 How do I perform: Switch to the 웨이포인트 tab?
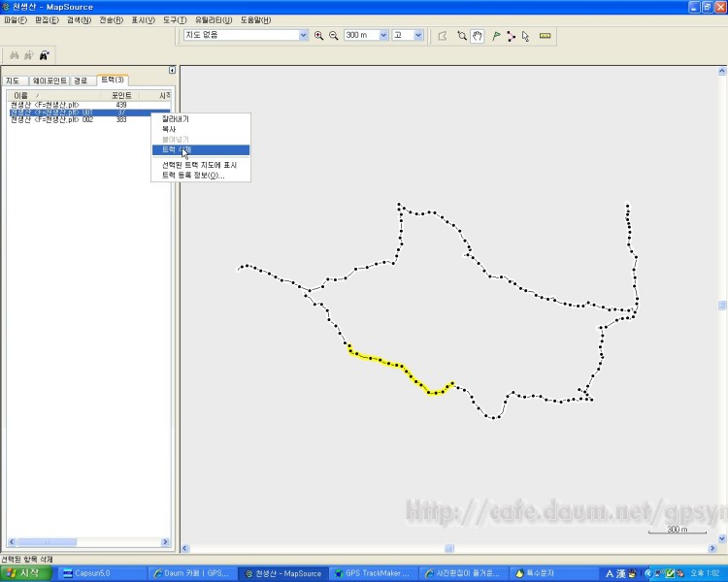[x=50, y=81]
